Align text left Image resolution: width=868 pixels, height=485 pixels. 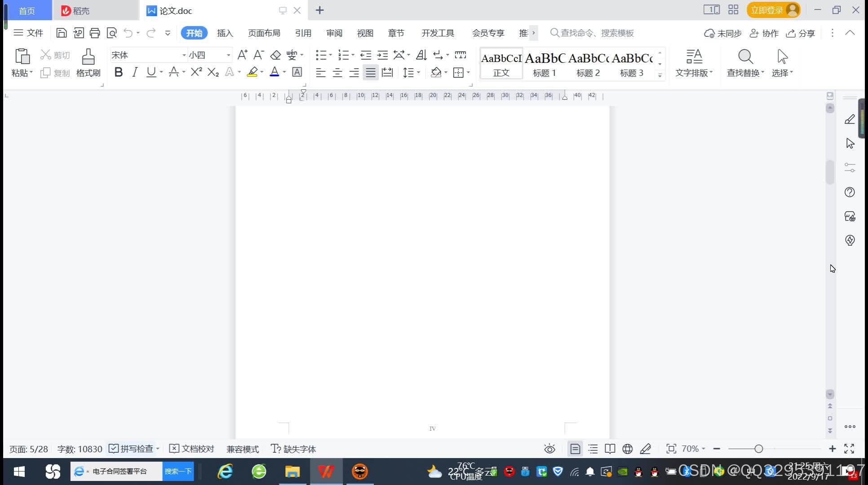point(320,72)
